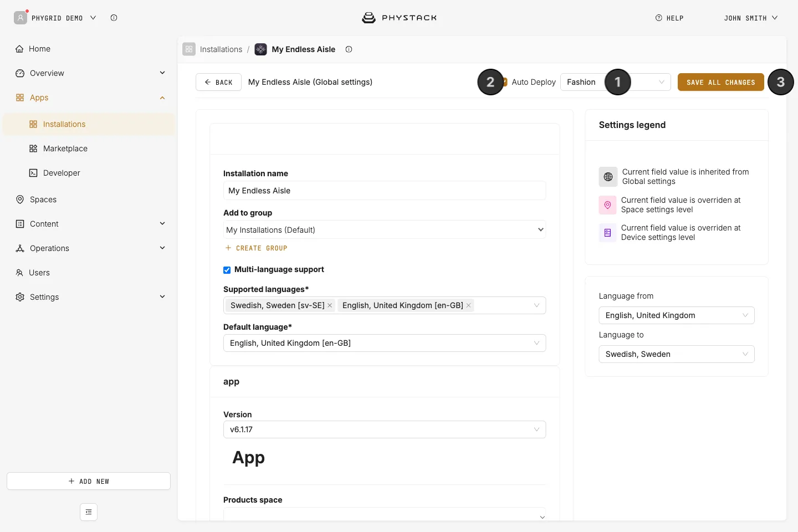
Task: Open Spaces in sidebar
Action: [89, 199]
